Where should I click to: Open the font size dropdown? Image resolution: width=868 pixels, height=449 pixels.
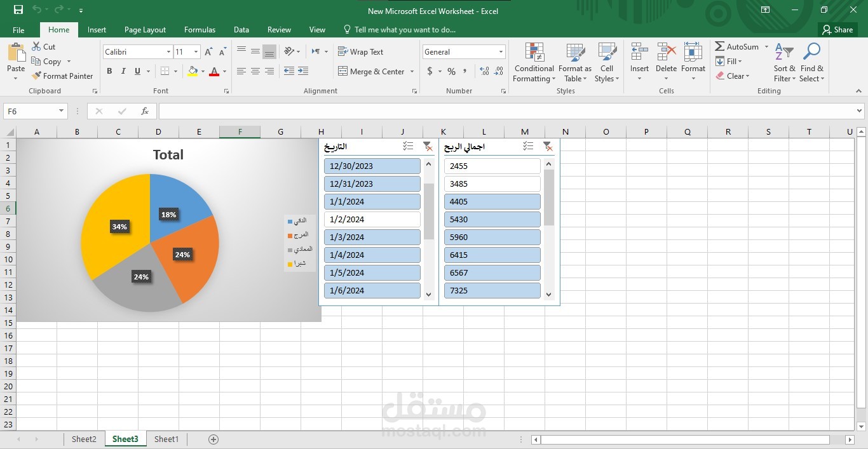(x=196, y=52)
